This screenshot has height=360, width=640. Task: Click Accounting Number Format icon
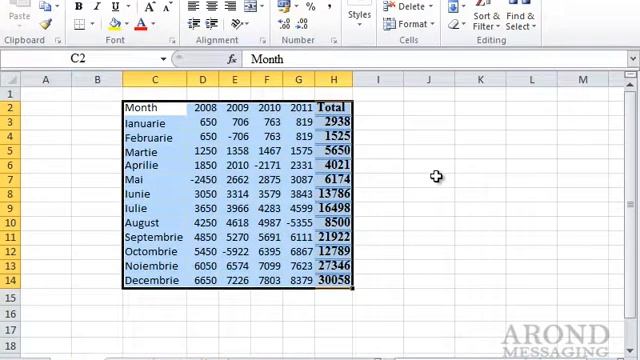pyautogui.click(x=283, y=6)
